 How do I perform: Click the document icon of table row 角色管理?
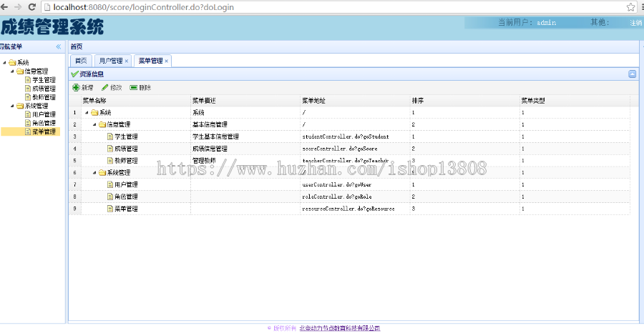[x=110, y=197]
